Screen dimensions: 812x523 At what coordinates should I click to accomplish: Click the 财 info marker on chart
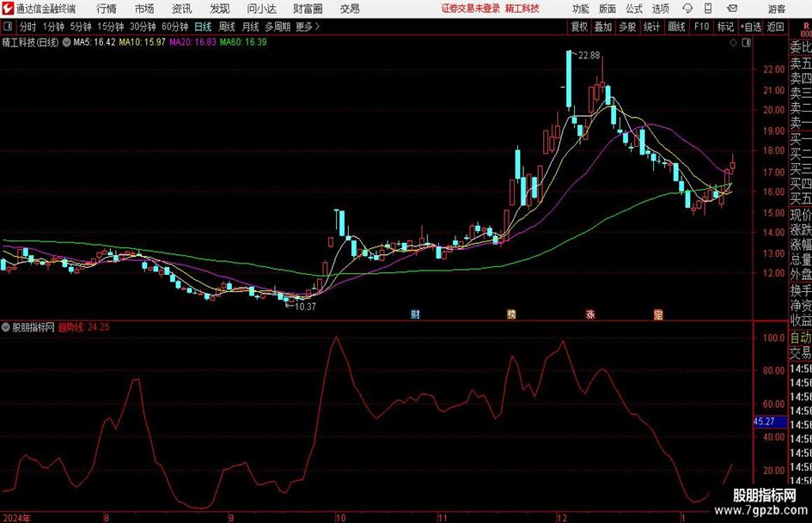pos(415,313)
